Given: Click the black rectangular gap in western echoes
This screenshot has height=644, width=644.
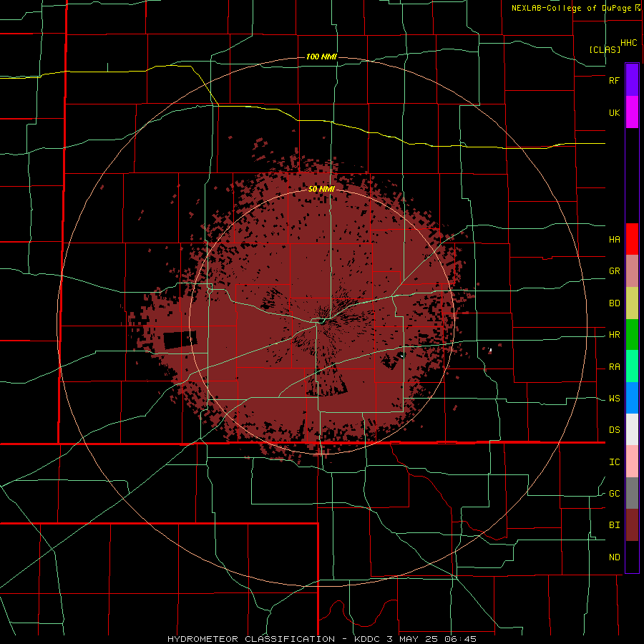Looking at the screenshot, I should 180,340.
